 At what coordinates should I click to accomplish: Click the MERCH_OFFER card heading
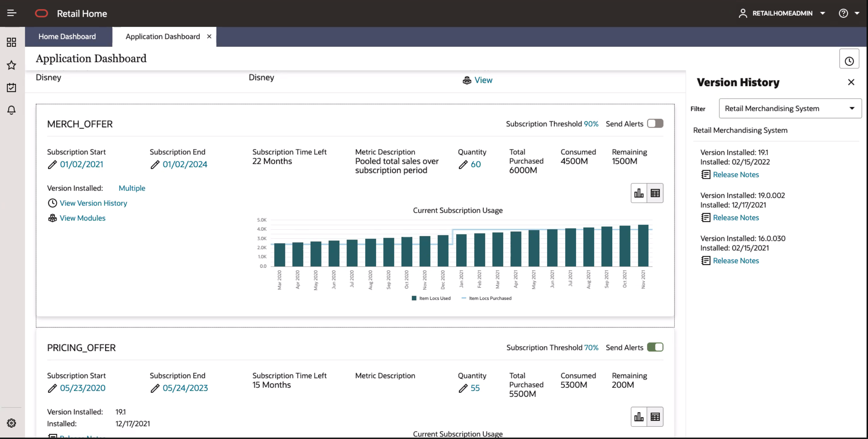tap(80, 124)
